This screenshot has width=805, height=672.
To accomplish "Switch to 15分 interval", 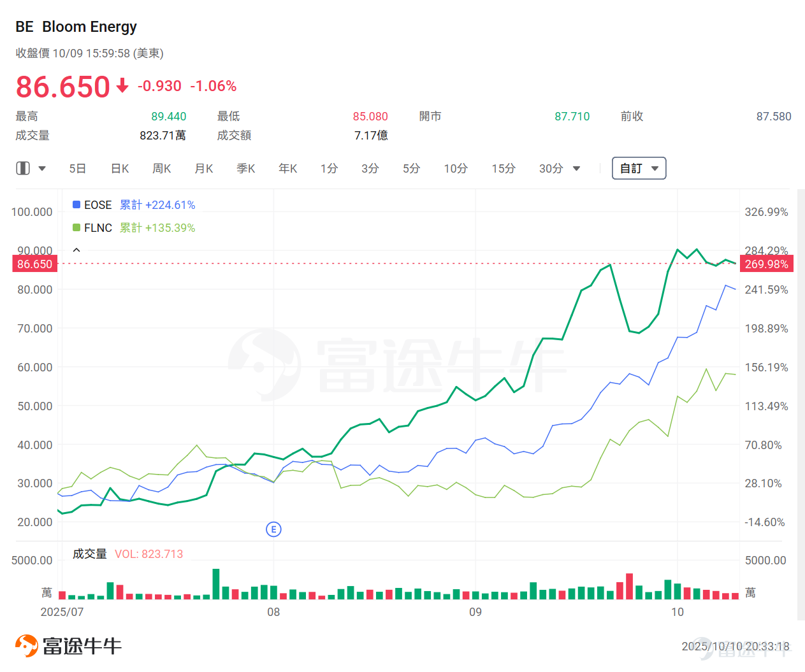I will [504, 168].
